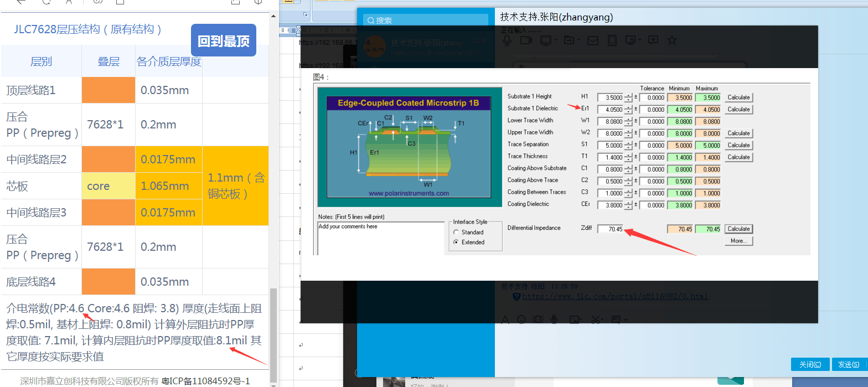
Task: Start a video call in chat toolbar
Action: [x=525, y=40]
